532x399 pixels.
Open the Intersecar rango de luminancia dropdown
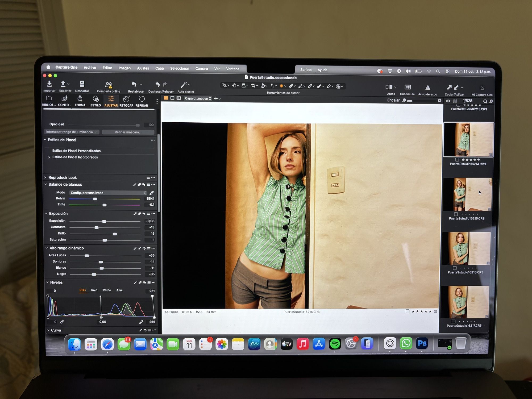tap(71, 132)
